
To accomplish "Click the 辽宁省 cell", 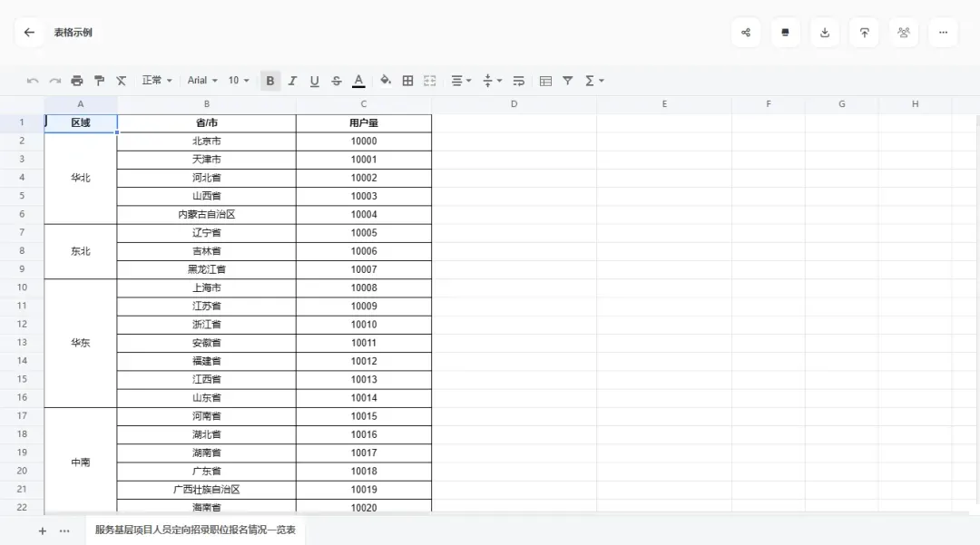I will 207,233.
